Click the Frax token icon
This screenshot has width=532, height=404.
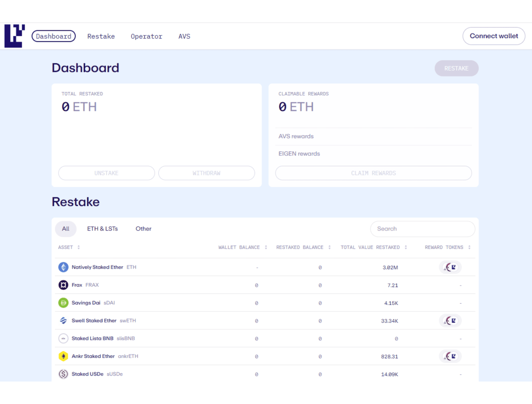[x=63, y=285]
